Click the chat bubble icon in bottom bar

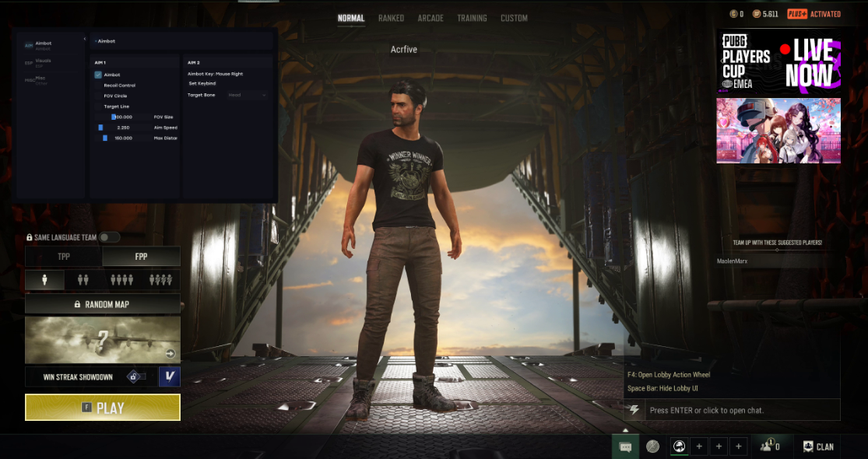626,447
